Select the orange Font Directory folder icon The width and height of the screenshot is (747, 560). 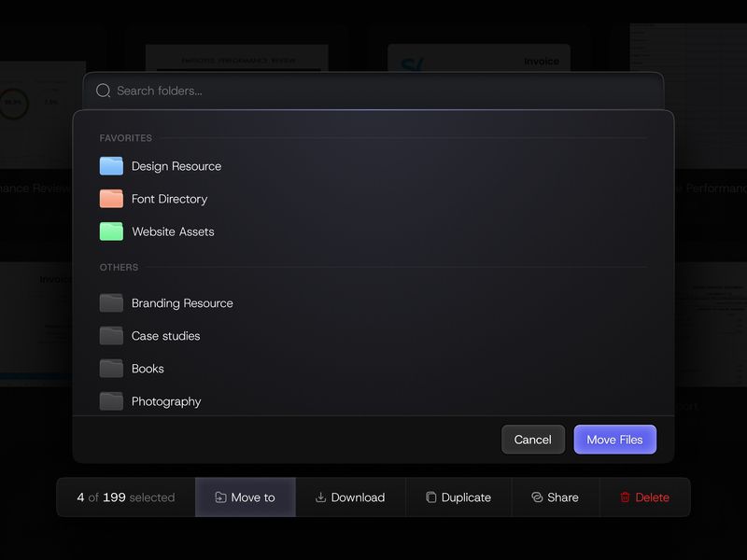point(111,199)
